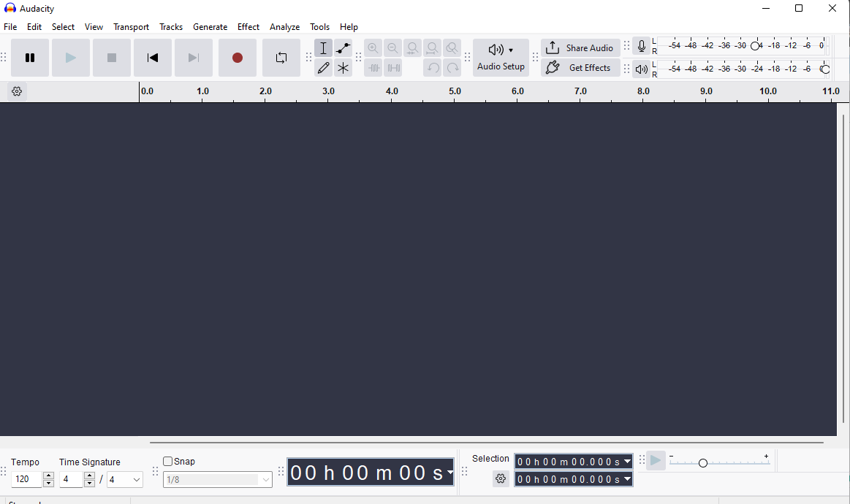Click the Time Signature numerator field
The image size is (850, 504).
coord(71,479)
